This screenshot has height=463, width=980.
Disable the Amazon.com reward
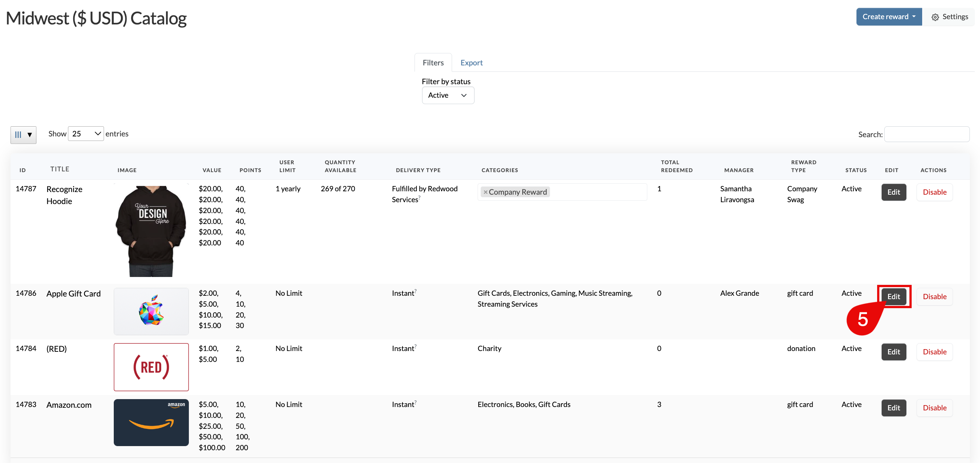click(x=934, y=408)
